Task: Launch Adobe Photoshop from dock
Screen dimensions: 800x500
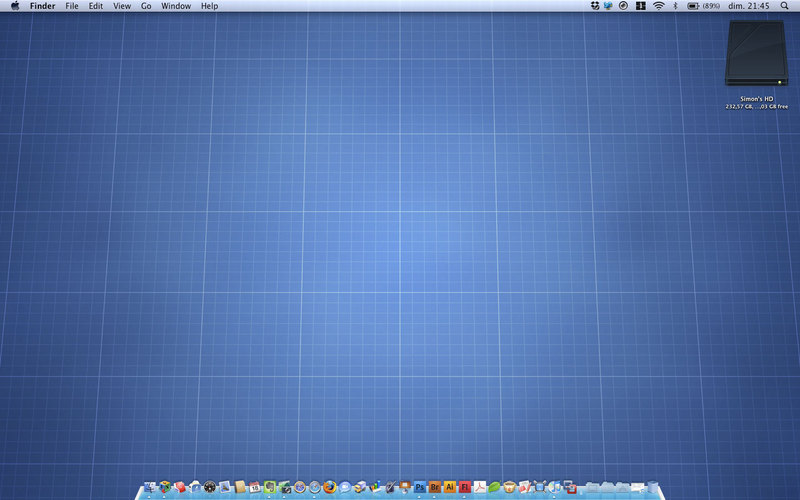Action: point(420,487)
